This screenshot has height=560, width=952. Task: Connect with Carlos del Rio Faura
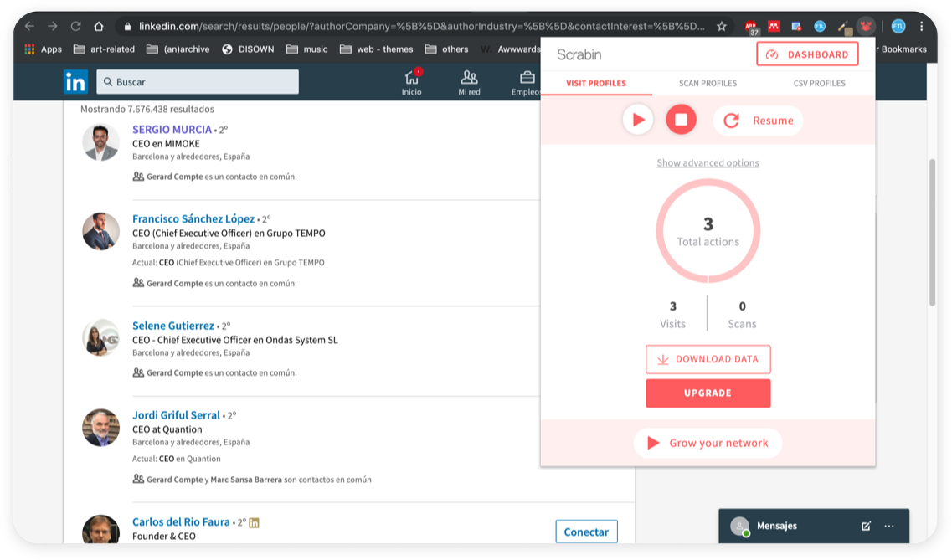coord(586,532)
